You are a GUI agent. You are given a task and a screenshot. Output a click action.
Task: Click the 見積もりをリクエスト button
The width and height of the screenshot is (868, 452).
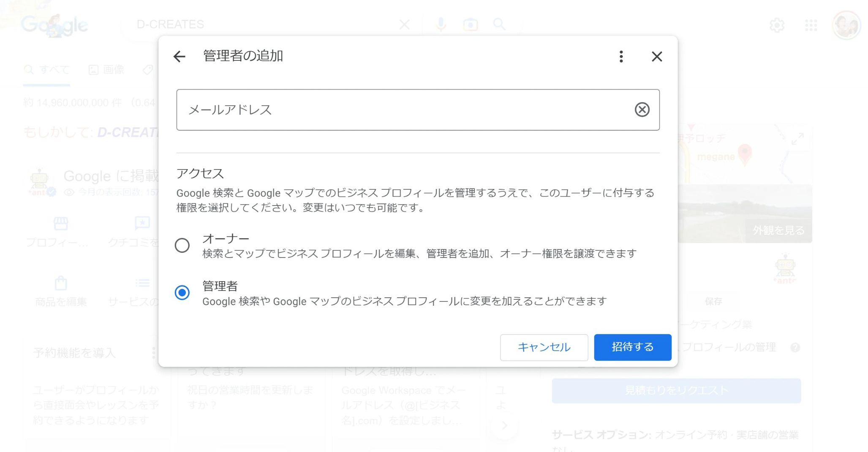coord(676,390)
